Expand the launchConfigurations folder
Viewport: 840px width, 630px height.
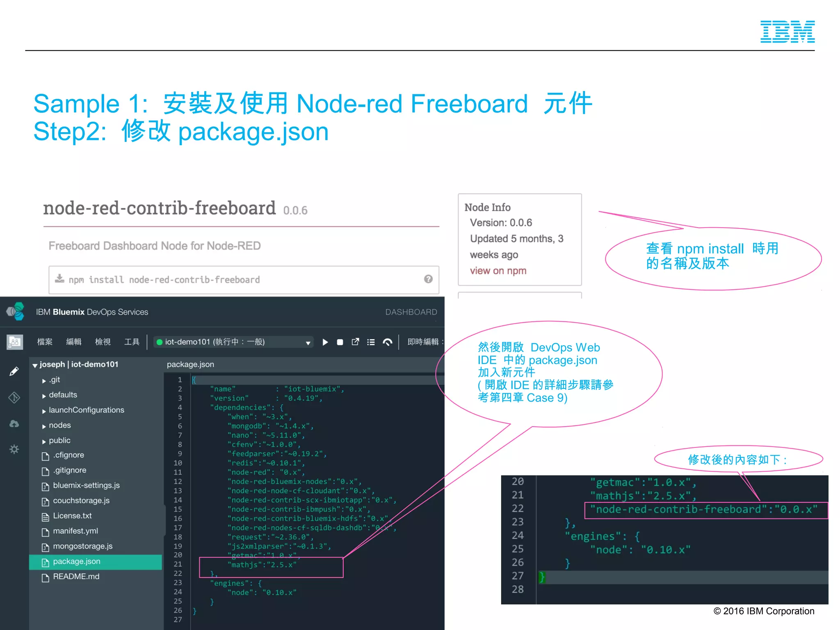(44, 411)
